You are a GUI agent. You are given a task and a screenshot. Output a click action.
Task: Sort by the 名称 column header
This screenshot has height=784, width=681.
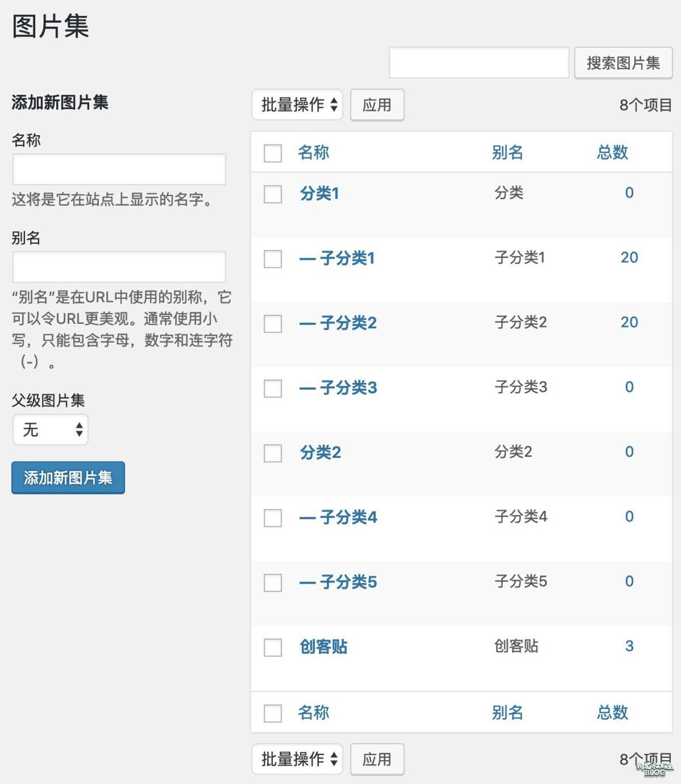click(313, 153)
